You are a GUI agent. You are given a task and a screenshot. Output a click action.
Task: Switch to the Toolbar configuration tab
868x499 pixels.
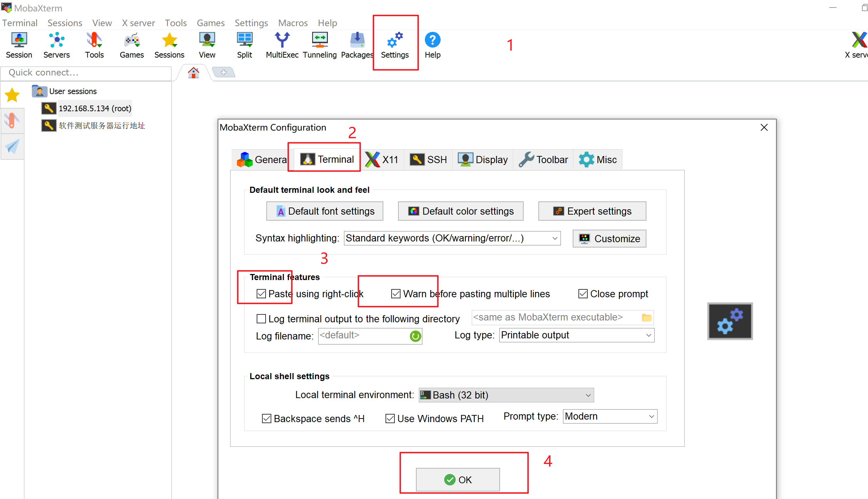click(x=543, y=160)
